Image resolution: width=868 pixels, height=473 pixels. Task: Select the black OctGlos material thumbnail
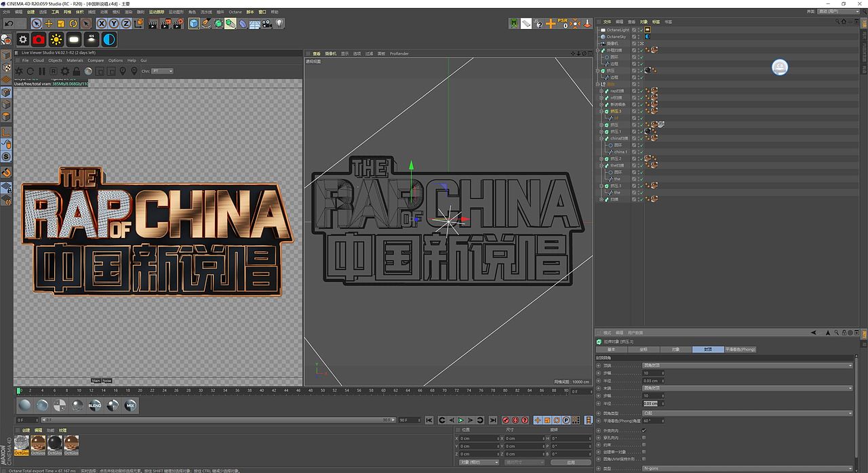55,445
